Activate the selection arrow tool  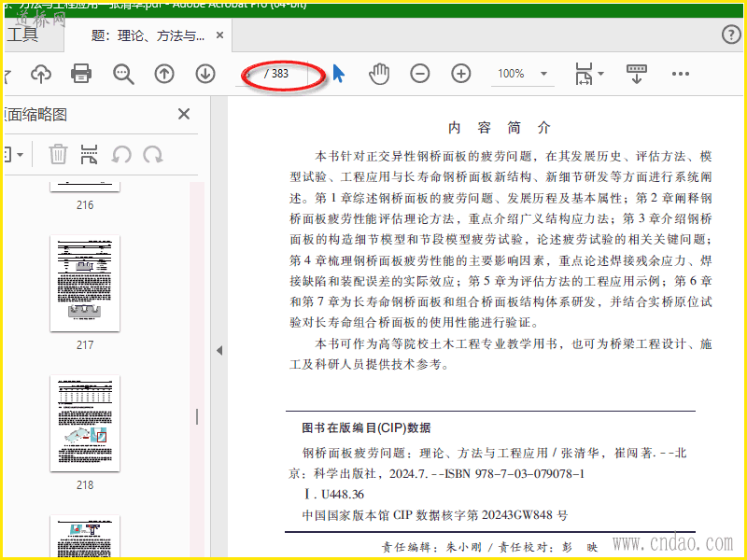coord(338,74)
